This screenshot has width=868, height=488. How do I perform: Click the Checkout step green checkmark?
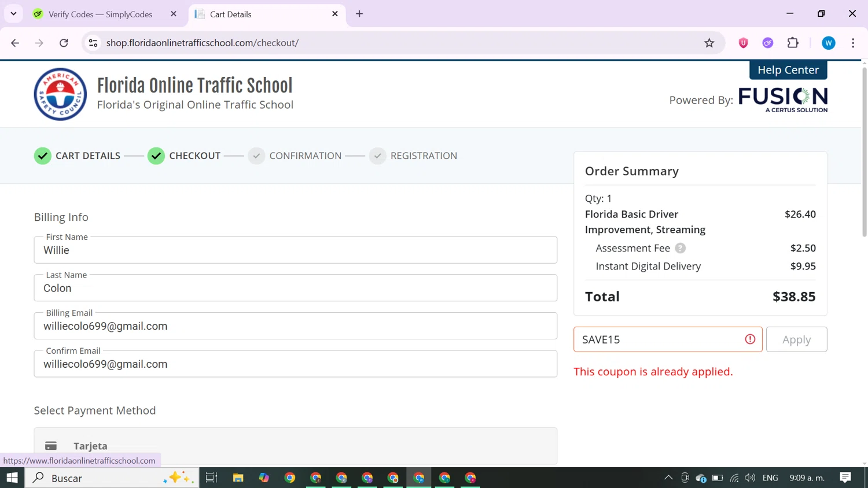click(x=156, y=156)
